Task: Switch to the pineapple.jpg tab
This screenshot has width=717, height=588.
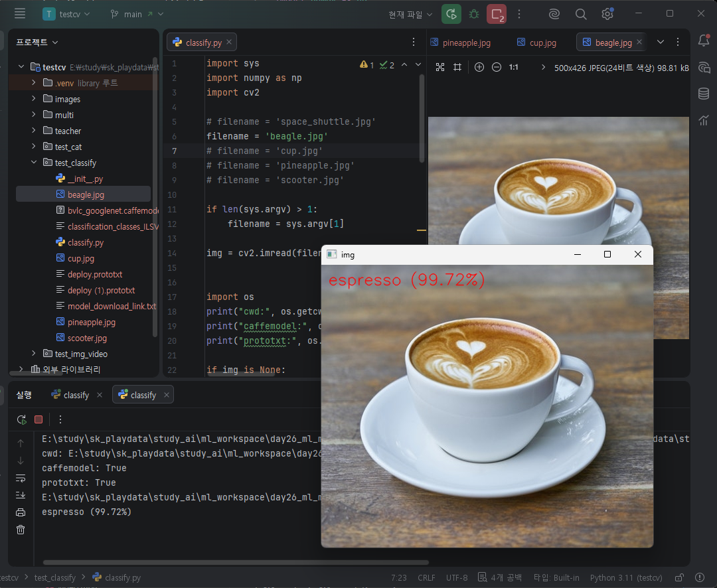Action: (461, 42)
